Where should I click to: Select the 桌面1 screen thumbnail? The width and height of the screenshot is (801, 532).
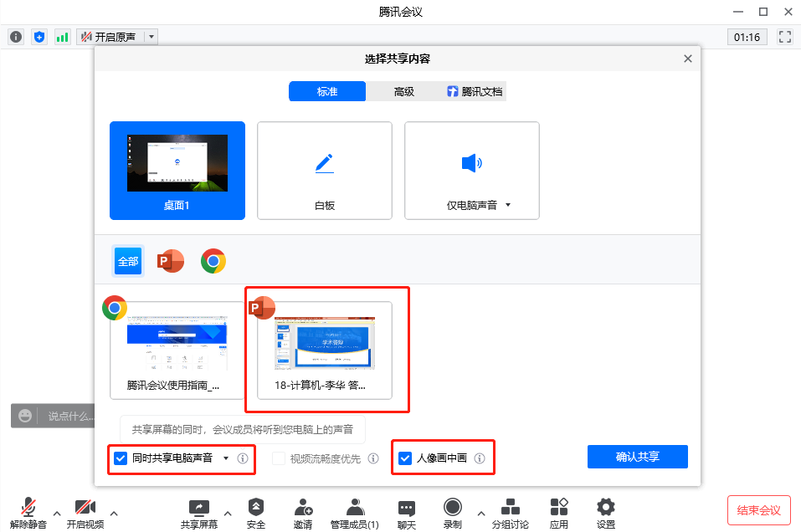point(177,171)
